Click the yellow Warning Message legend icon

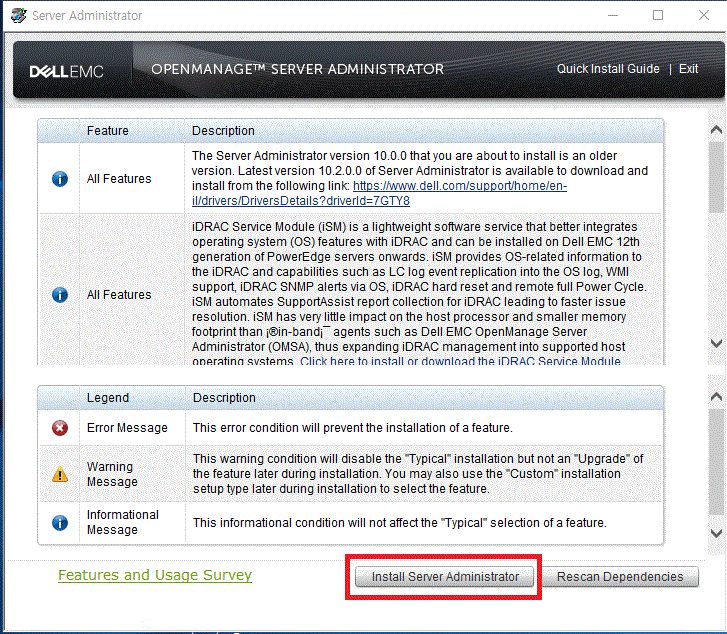60,474
